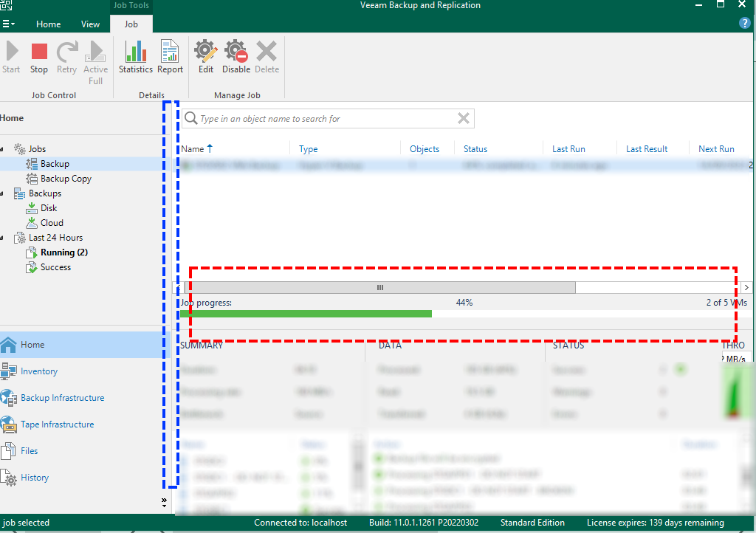Click the green job progress bar
This screenshot has height=533, width=756.
(306, 314)
